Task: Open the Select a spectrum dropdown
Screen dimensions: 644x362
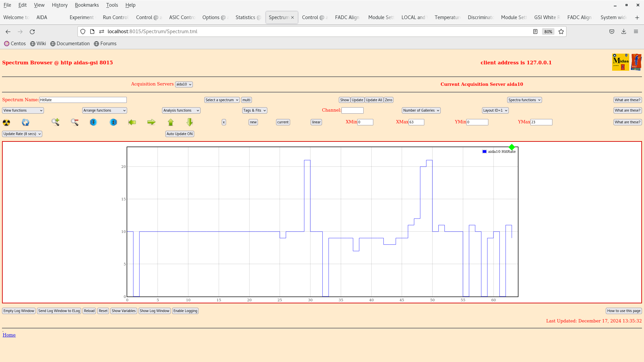Action: pos(222,100)
